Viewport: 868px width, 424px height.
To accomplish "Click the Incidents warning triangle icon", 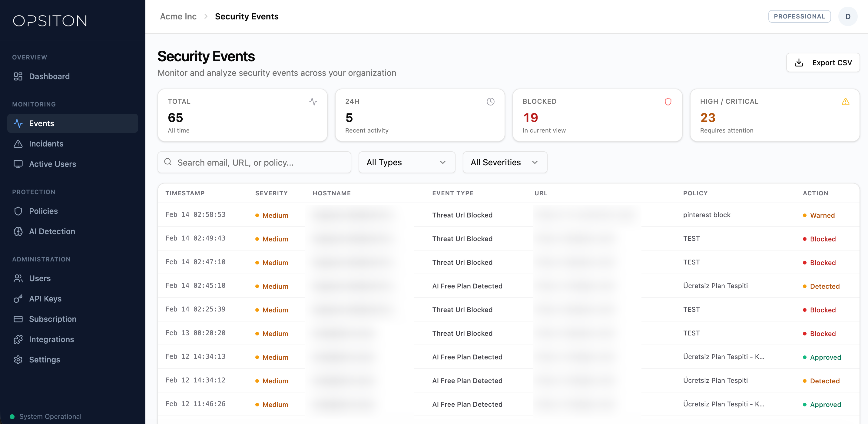I will point(18,143).
